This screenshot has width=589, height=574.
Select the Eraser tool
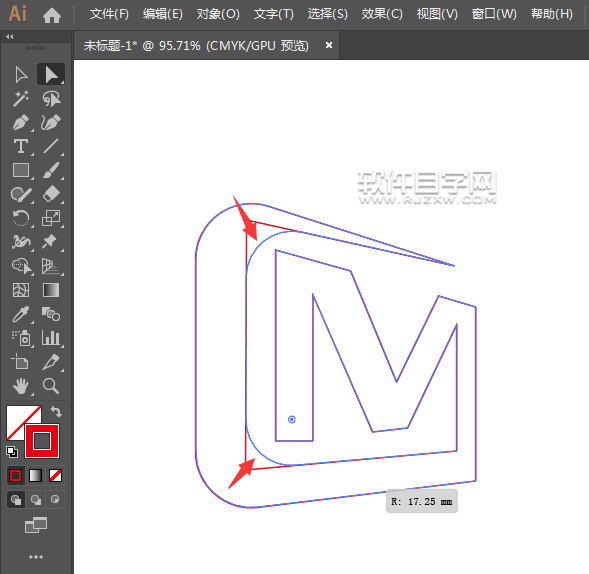51,194
